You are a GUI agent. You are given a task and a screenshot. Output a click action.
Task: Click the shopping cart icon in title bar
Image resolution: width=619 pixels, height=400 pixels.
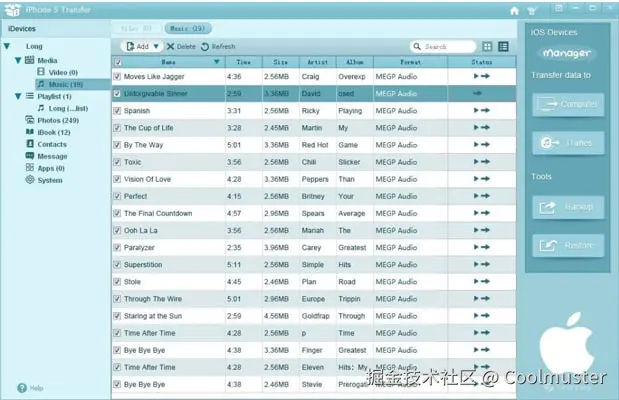[532, 11]
